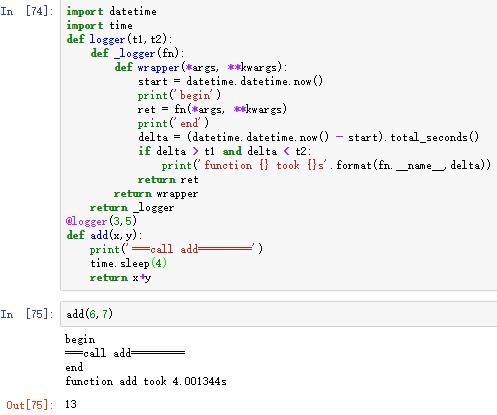This screenshot has width=497, height=415.
Task: Click the output value 13
Action: pyautogui.click(x=71, y=405)
